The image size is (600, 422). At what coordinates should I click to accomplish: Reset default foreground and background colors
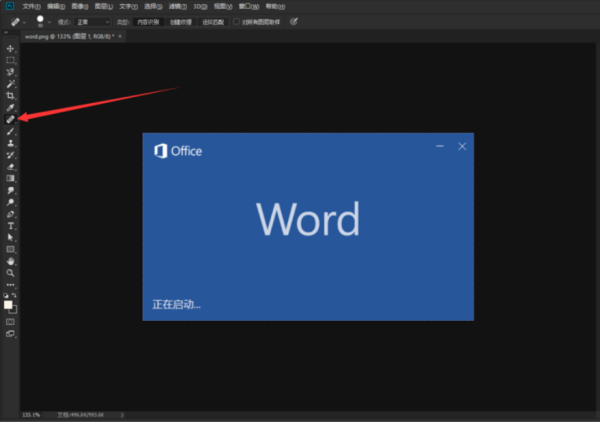tap(6, 295)
